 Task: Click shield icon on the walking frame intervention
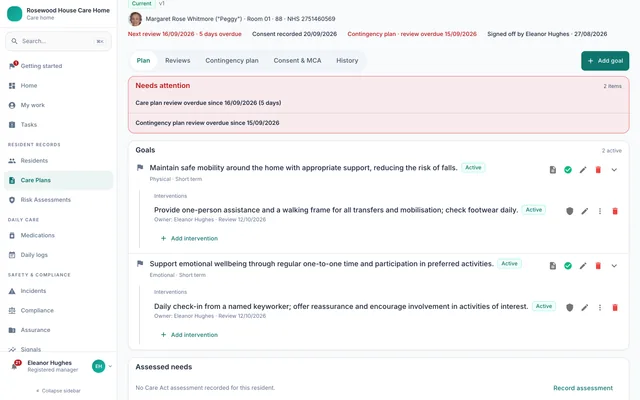click(x=569, y=211)
